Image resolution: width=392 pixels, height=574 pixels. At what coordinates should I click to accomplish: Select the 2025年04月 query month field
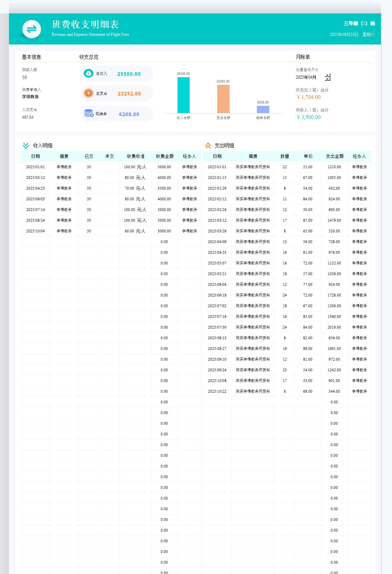pyautogui.click(x=306, y=77)
